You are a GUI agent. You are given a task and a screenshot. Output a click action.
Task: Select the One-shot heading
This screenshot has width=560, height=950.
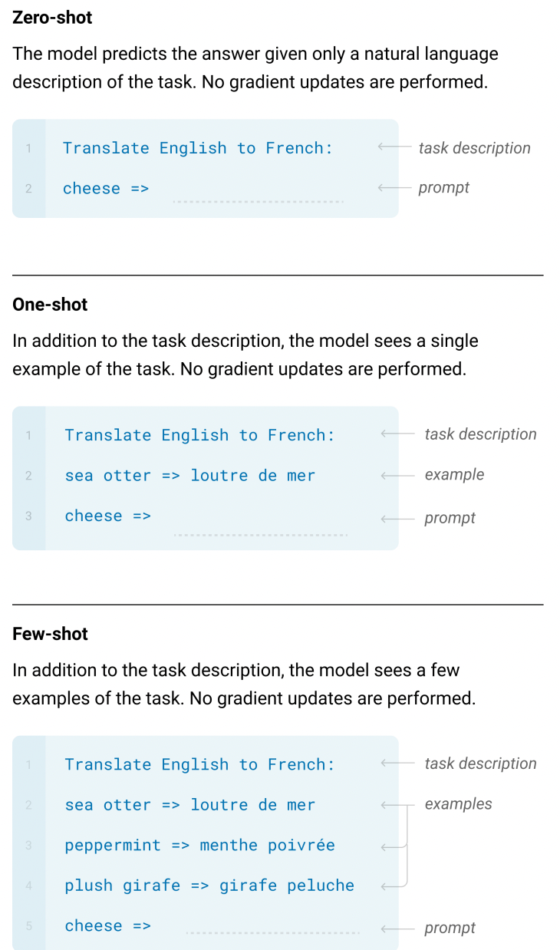click(51, 305)
